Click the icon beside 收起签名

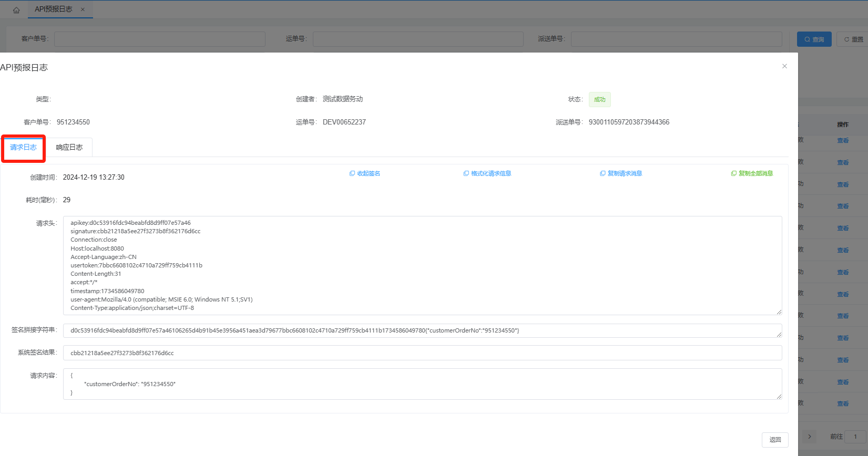point(352,173)
